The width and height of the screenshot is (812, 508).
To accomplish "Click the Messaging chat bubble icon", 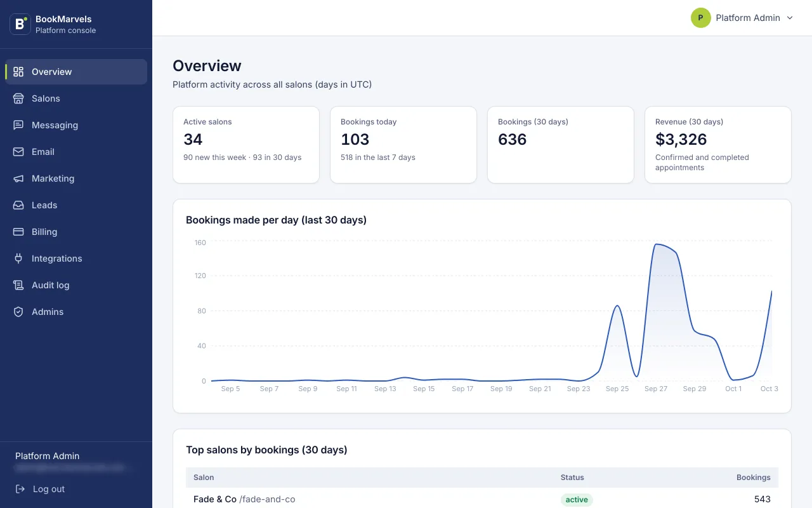I will (x=18, y=125).
